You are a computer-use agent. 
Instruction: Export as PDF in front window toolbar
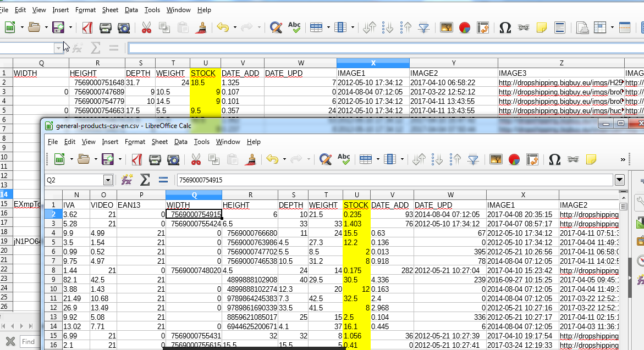click(x=136, y=159)
